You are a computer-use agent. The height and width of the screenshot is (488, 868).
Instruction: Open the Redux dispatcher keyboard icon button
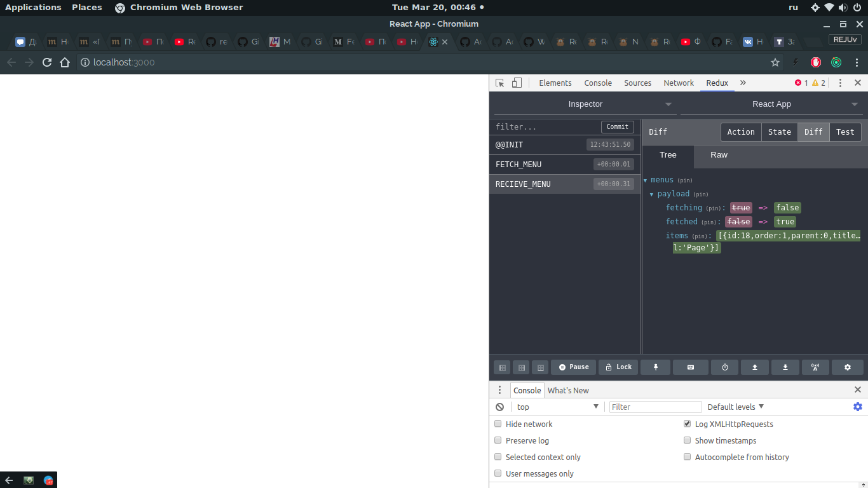pos(690,367)
